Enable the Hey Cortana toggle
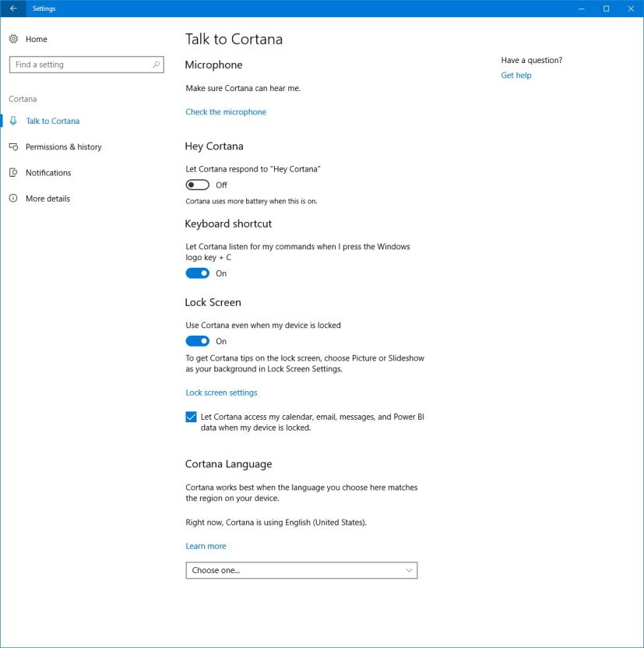This screenshot has width=644, height=648. tap(196, 184)
